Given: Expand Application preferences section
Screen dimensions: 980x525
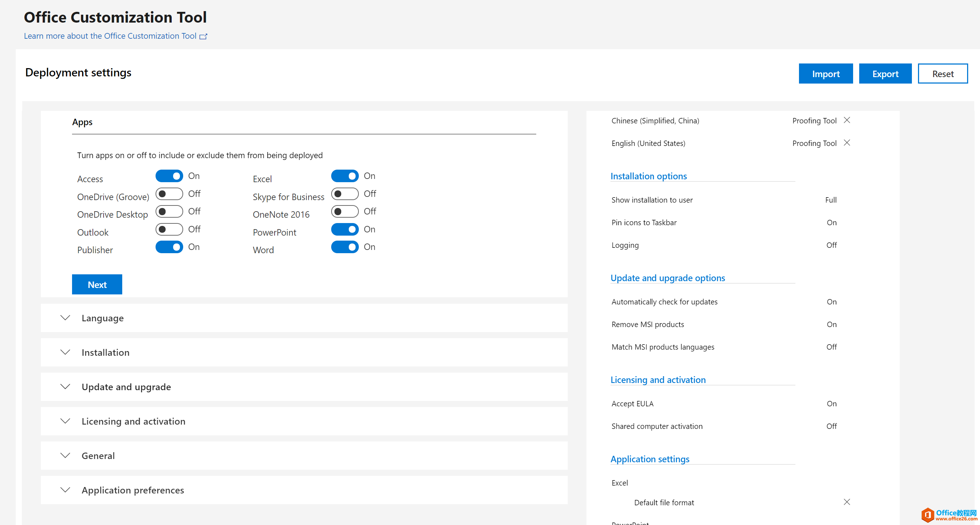Looking at the screenshot, I should click(132, 490).
